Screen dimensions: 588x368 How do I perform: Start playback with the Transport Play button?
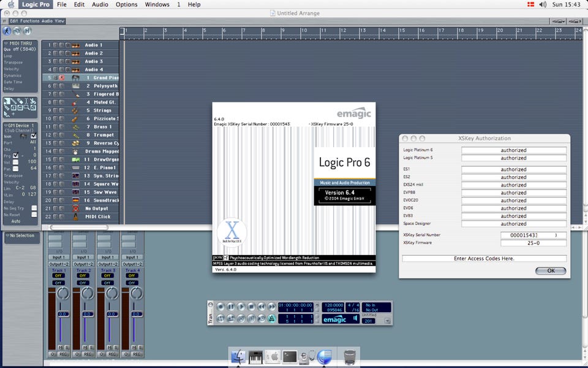click(241, 307)
